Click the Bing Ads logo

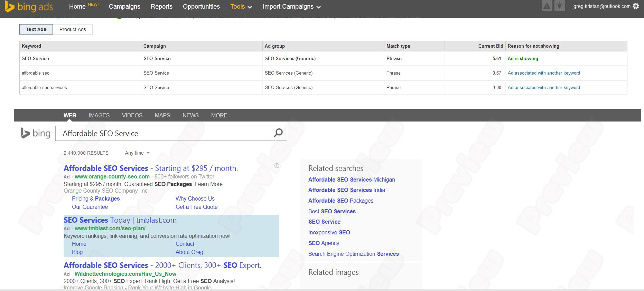(28, 7)
